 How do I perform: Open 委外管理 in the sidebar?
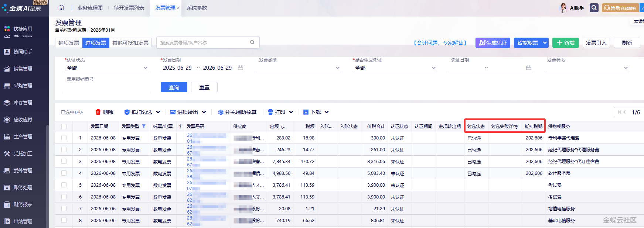tap(23, 170)
